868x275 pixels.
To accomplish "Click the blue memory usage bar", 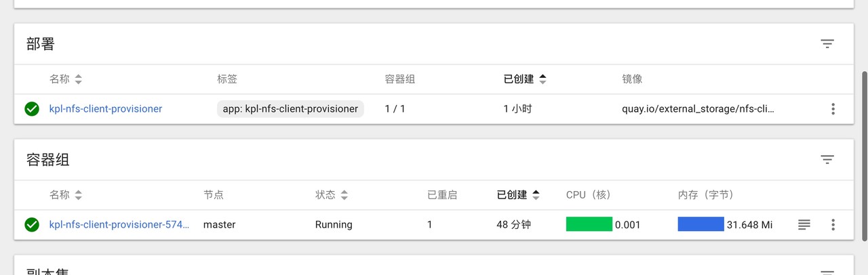I will click(701, 225).
